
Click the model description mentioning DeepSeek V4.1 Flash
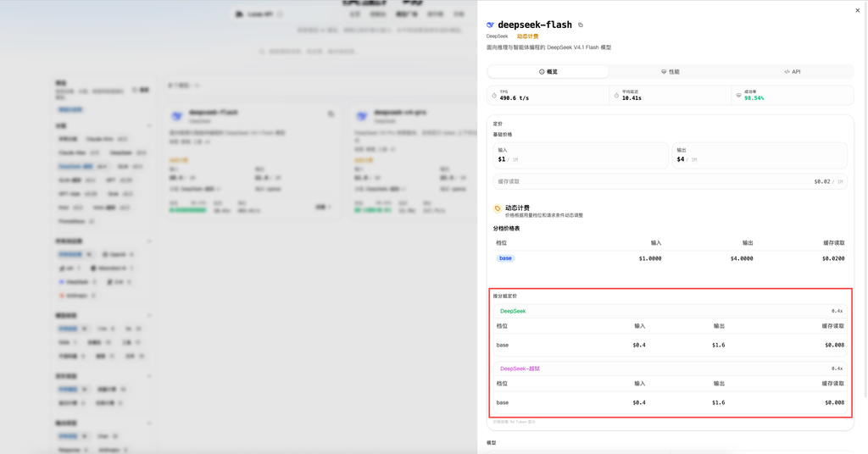click(x=548, y=47)
